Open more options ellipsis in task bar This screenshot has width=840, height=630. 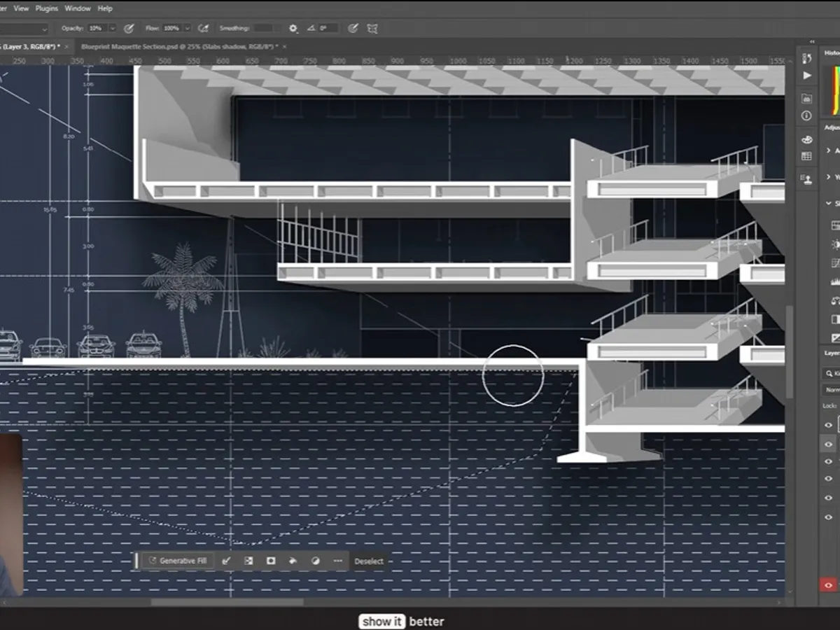point(337,561)
